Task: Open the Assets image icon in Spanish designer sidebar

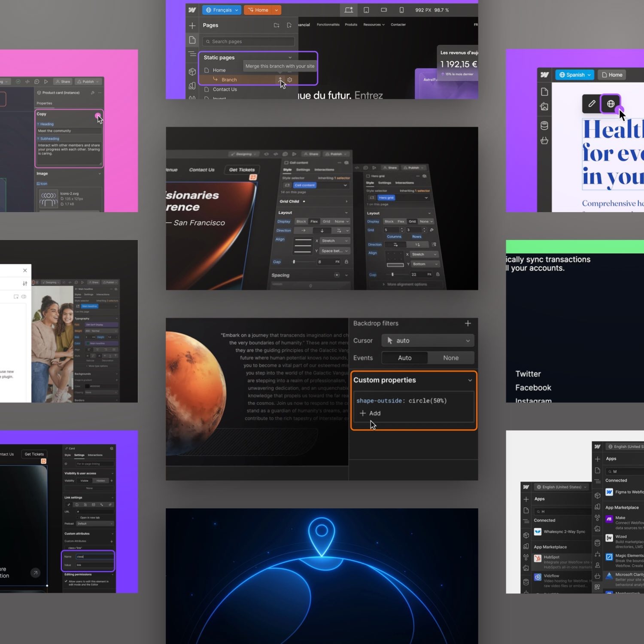Action: pos(544,107)
